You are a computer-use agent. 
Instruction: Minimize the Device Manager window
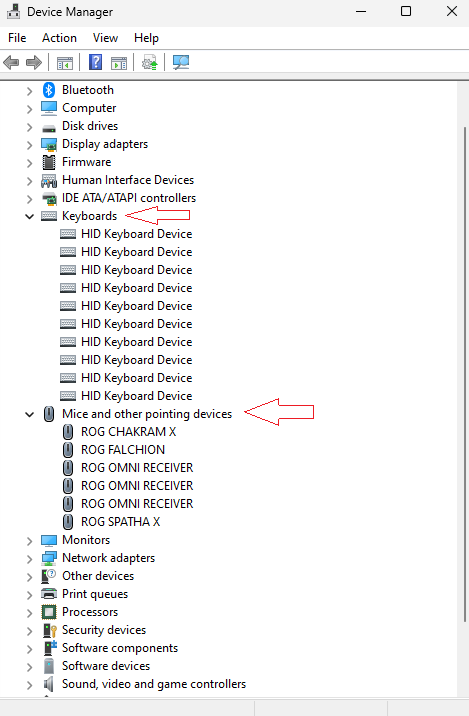[x=361, y=11]
